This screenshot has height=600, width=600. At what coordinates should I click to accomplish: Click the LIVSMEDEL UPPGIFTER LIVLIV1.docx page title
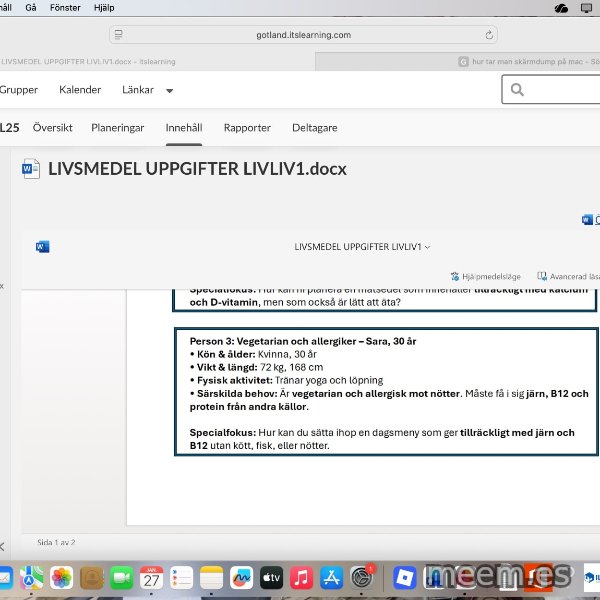[197, 169]
